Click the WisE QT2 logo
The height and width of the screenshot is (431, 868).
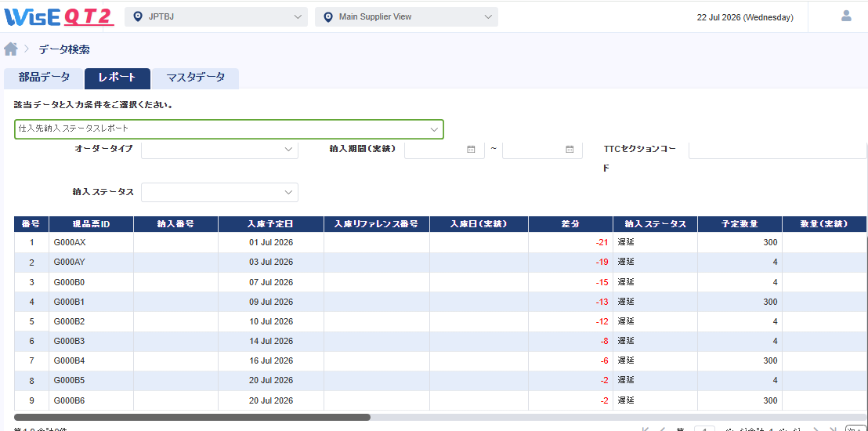[60, 16]
